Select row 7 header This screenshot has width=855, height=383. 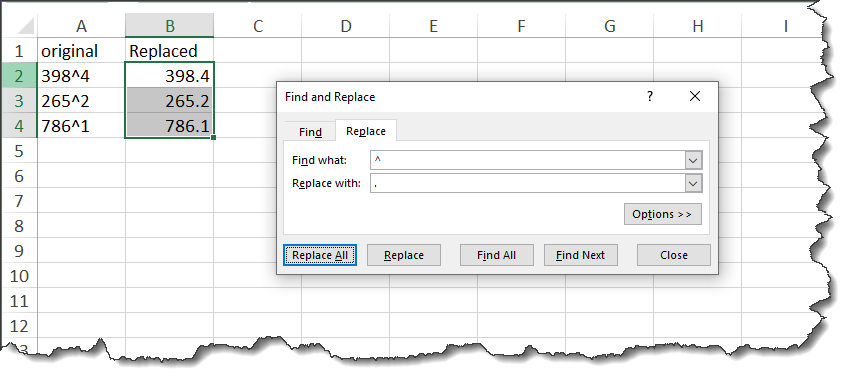coord(19,201)
